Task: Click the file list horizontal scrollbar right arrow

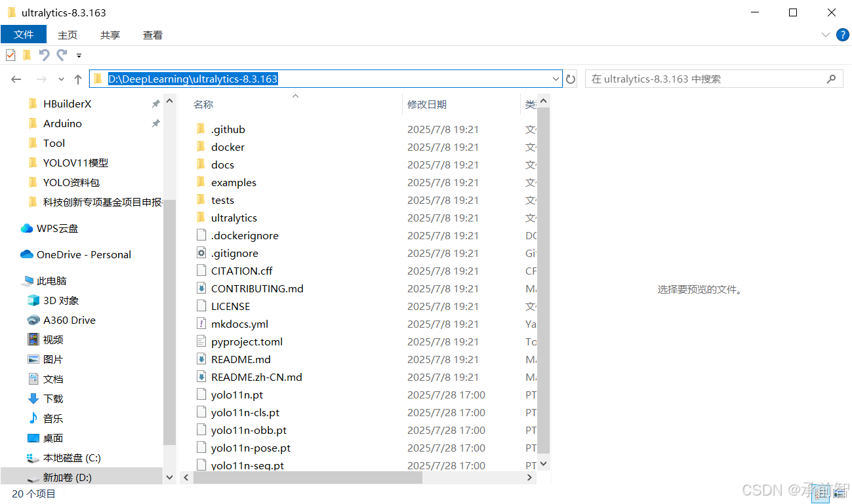Action: [530, 478]
